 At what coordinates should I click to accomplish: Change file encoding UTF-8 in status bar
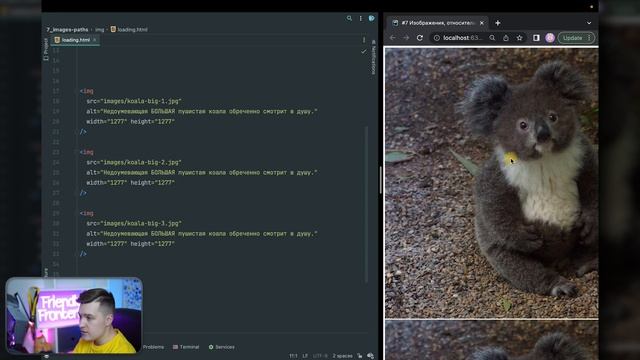click(320, 356)
